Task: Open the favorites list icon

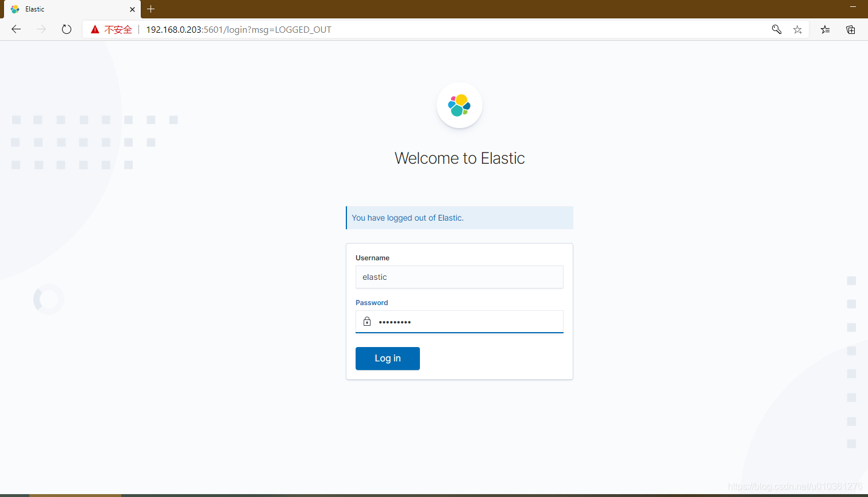Action: (x=825, y=29)
